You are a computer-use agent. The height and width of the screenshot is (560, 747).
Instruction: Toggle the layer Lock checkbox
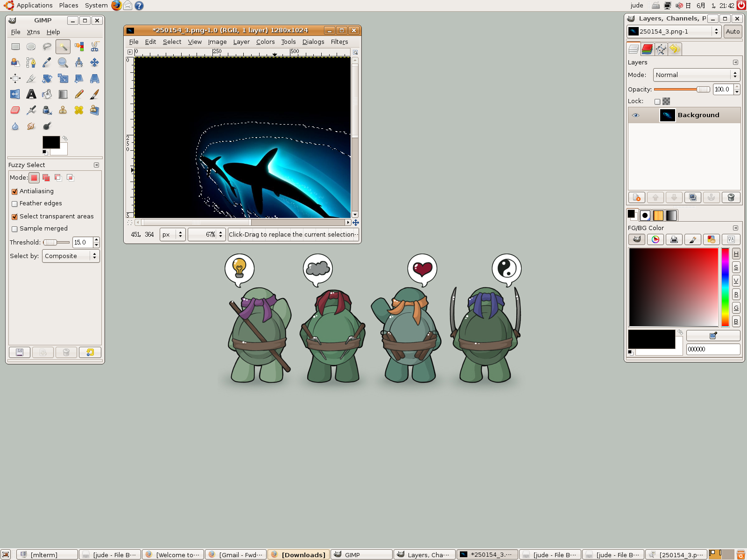(x=657, y=102)
